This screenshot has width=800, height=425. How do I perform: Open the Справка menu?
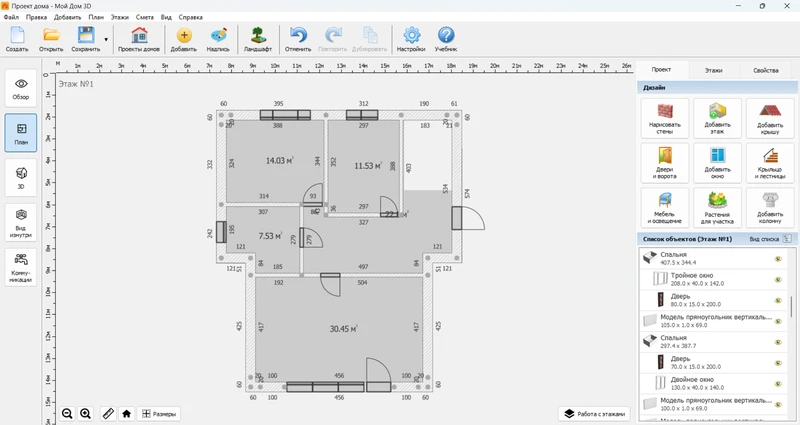[x=190, y=17]
